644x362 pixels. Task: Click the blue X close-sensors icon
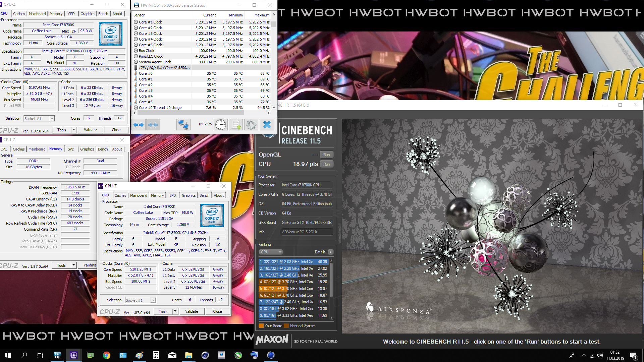(267, 125)
